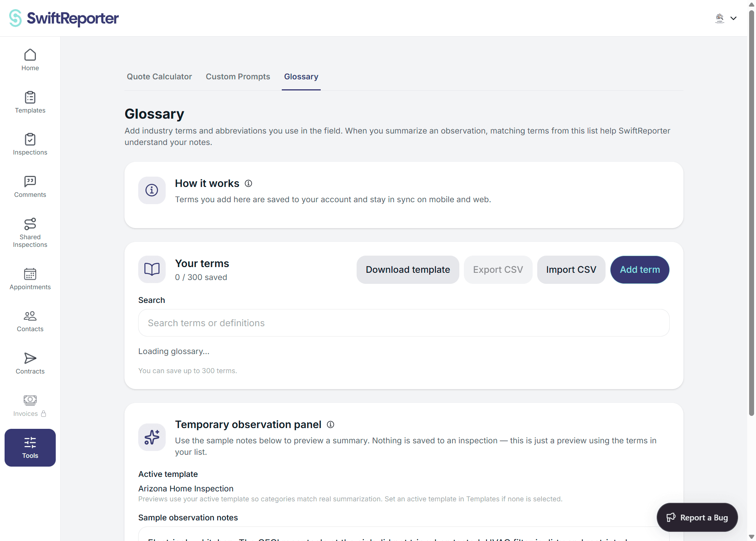Click the large info icon in How it works card
Viewport: 756px width, 541px height.
(152, 190)
